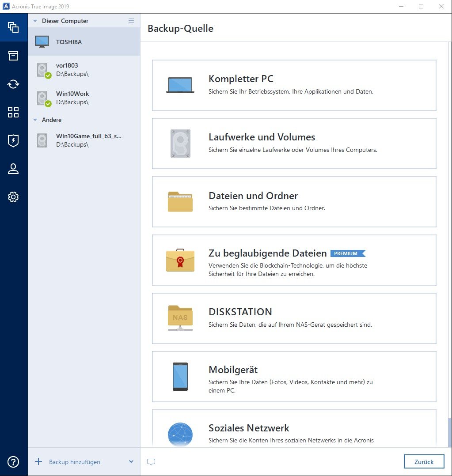This screenshot has width=452, height=476.
Task: Choose Zu beglaubigende Dateien source
Action: 294,260
